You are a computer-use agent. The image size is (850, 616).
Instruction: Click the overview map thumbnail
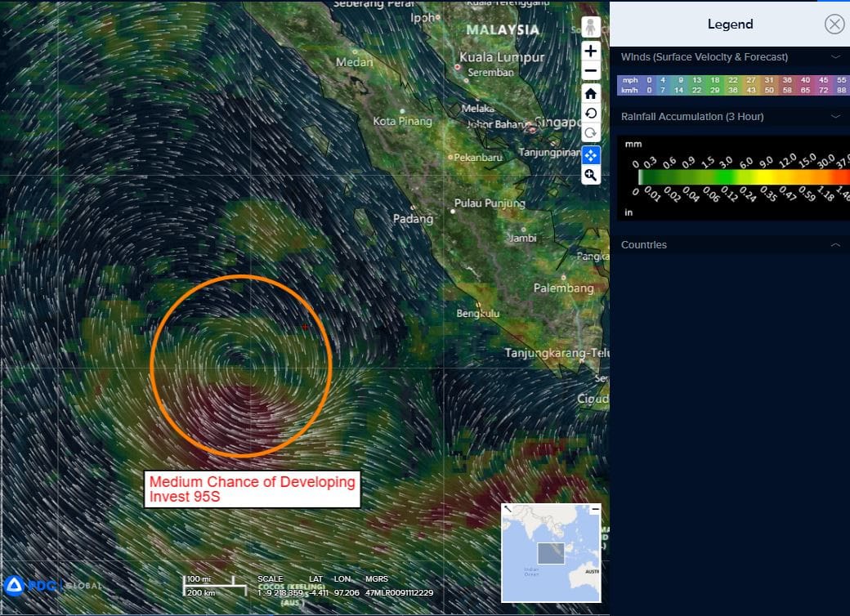(x=552, y=556)
